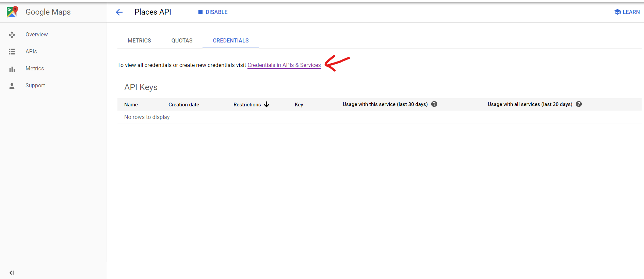Image resolution: width=644 pixels, height=279 pixels.
Task: Click the Metrics bar chart icon
Action: (x=12, y=69)
